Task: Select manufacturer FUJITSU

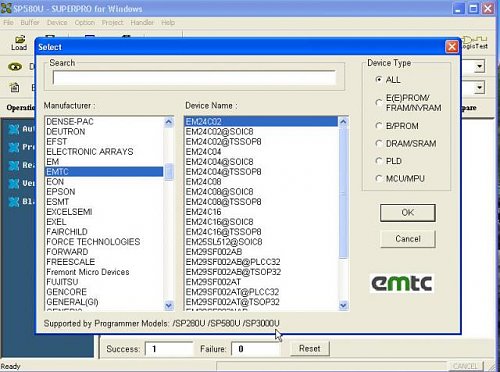Action: [x=104, y=282]
